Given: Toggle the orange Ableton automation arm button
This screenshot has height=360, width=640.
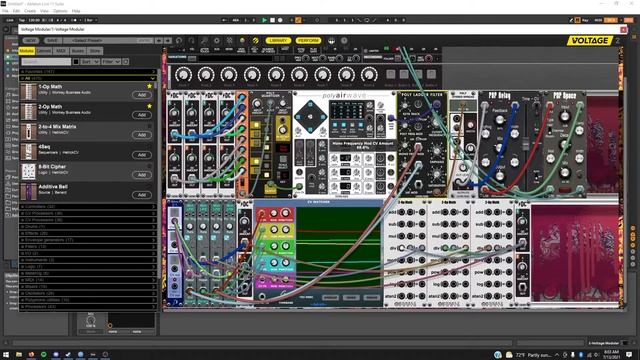Looking at the screenshot, I should pos(298,20).
